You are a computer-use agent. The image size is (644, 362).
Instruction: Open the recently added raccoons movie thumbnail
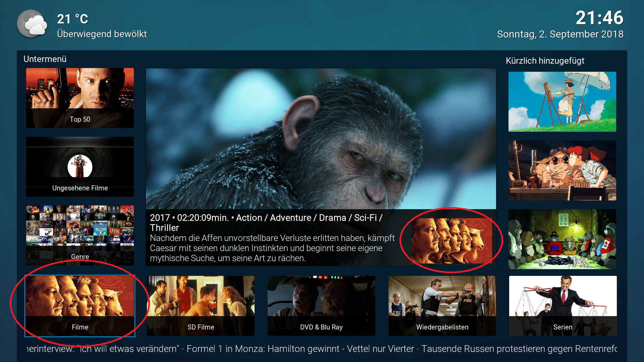coord(562,239)
